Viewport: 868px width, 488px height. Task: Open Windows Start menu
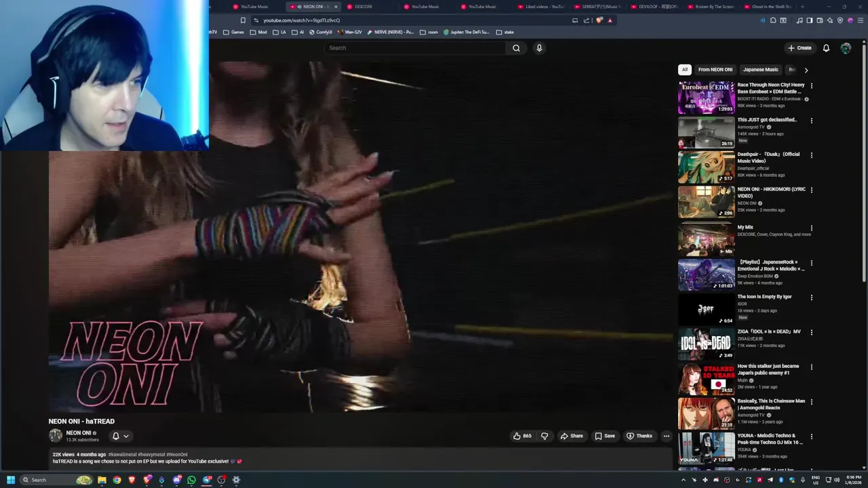[11, 480]
